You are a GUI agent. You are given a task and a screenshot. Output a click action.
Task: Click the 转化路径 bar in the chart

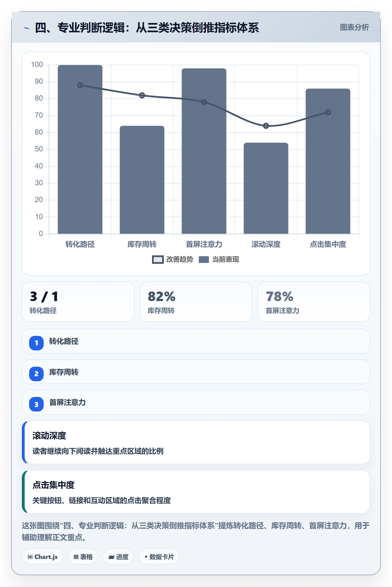(80, 149)
